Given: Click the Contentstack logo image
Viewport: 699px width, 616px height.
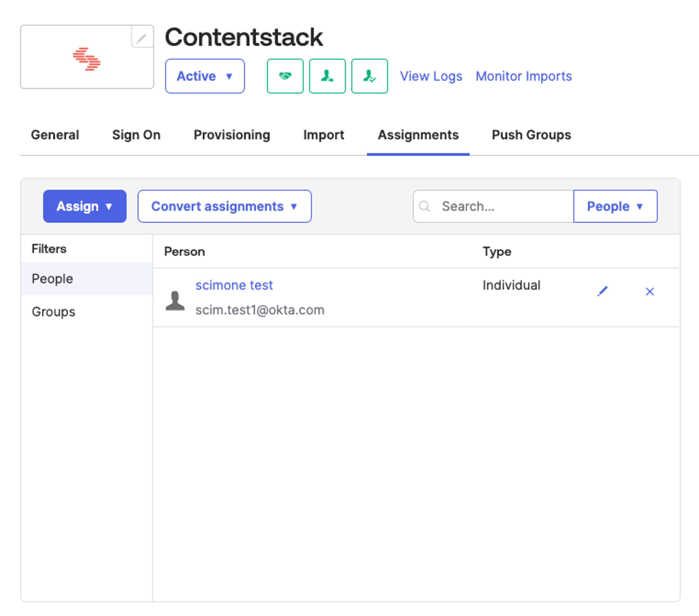Looking at the screenshot, I should pyautogui.click(x=86, y=59).
